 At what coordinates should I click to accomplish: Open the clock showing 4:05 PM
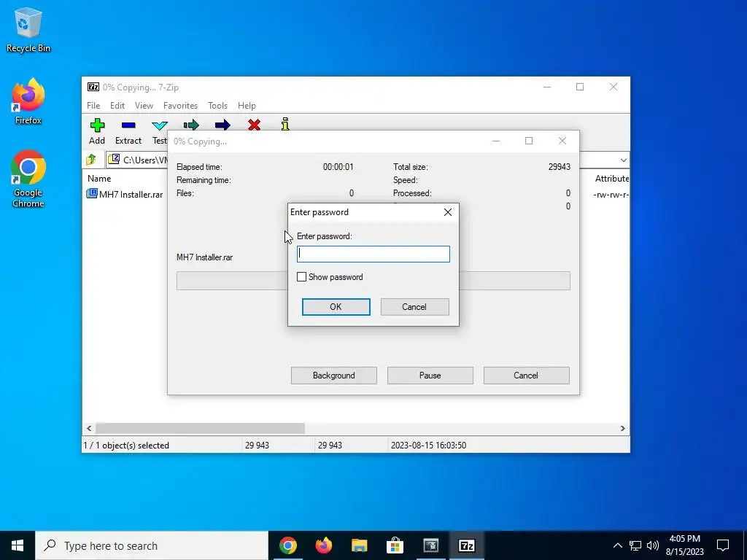(x=684, y=545)
